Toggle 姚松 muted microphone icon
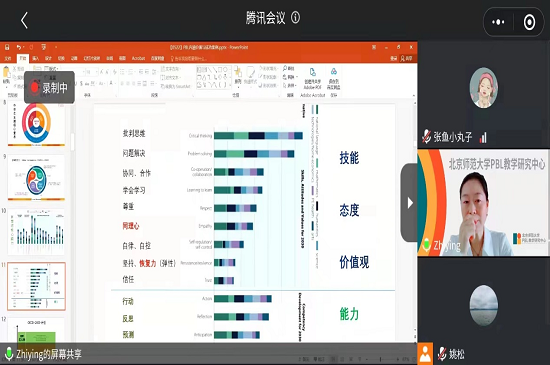 (442, 354)
